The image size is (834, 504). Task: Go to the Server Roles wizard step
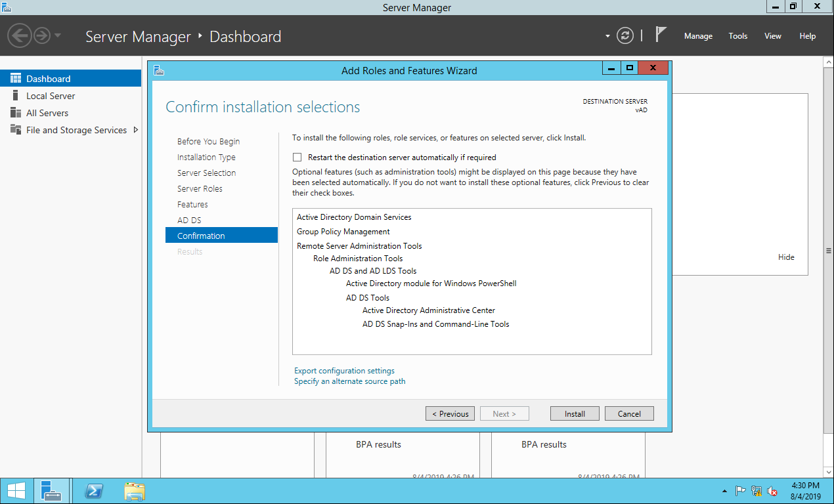pyautogui.click(x=200, y=189)
